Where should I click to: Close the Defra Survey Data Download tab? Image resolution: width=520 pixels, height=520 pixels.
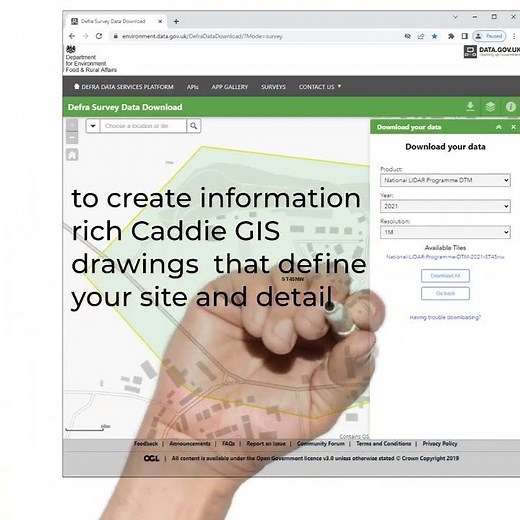160,21
